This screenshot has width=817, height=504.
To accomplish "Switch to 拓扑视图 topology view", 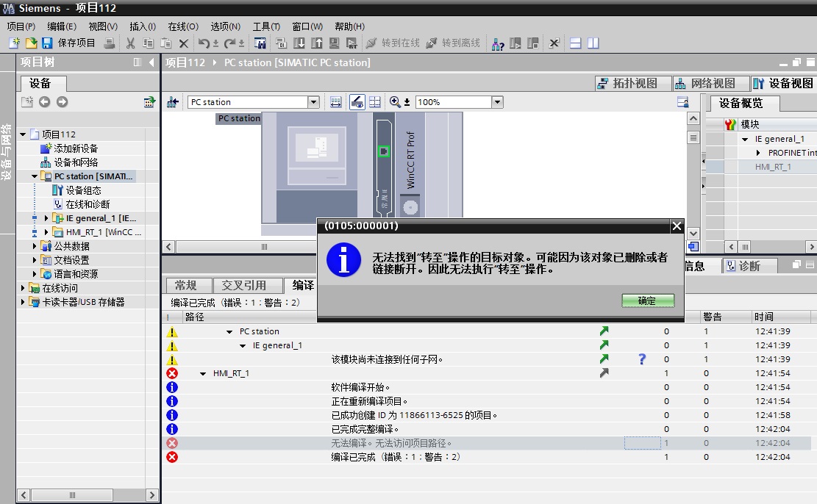I will [x=634, y=83].
